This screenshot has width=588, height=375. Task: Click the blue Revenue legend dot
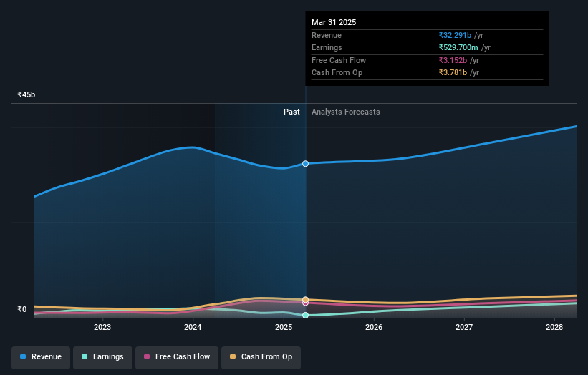[x=23, y=356]
